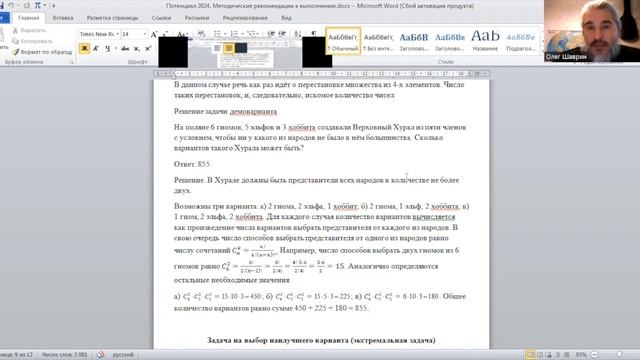This screenshot has width=640, height=360.
Task: Expand the styles gallery arrows
Action: (542, 41)
